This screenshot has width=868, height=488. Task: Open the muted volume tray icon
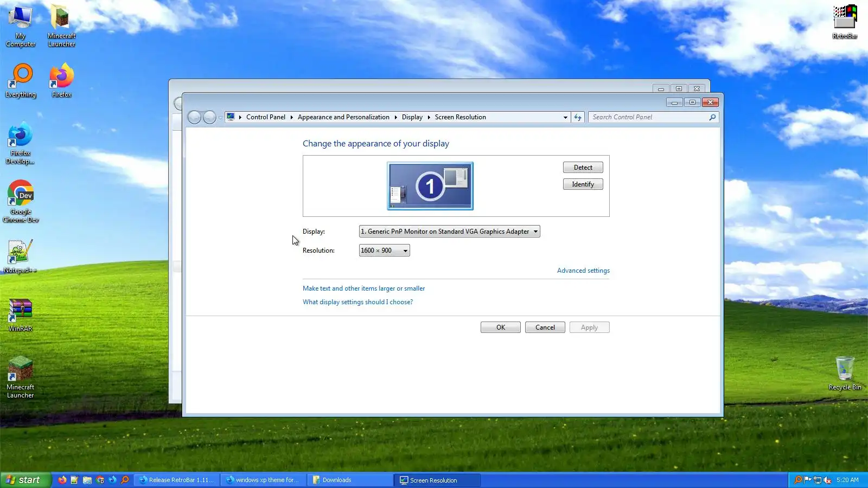pos(827,480)
